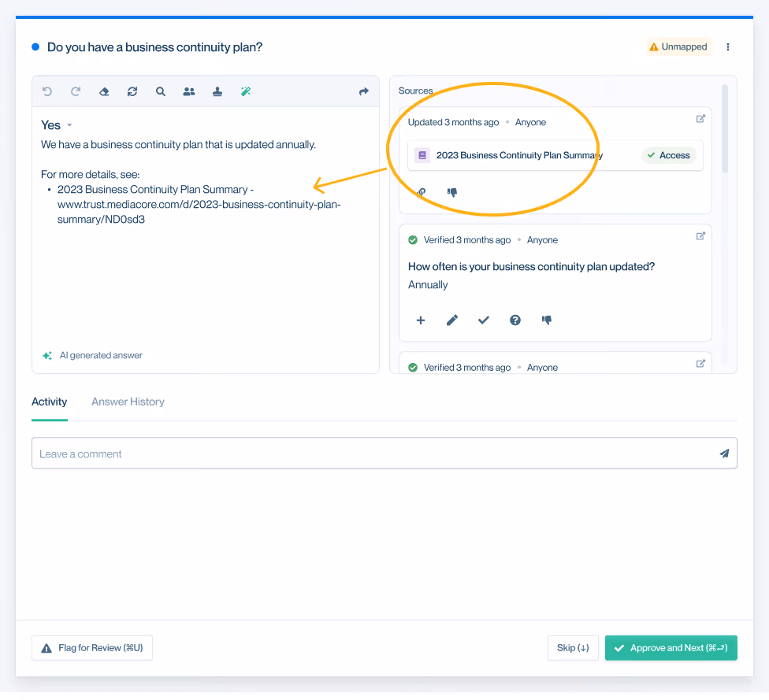769x700 pixels.
Task: Click 'We have a business continuity plan' sentence
Action: [x=178, y=145]
